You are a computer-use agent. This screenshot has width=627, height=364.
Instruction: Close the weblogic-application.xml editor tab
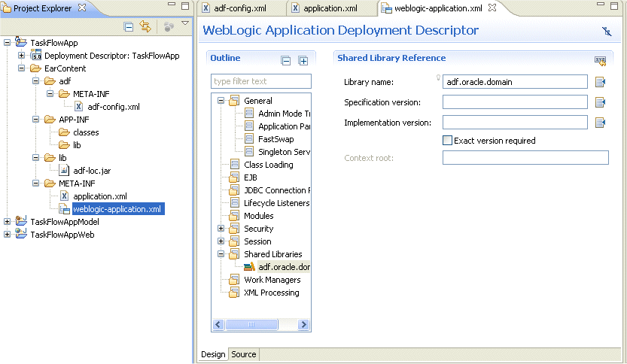[492, 8]
